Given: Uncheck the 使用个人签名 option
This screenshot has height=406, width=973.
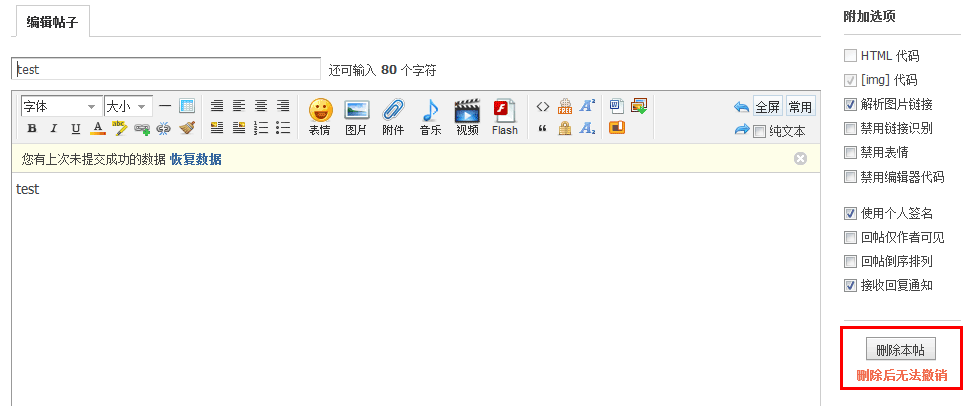Looking at the screenshot, I should (x=850, y=213).
